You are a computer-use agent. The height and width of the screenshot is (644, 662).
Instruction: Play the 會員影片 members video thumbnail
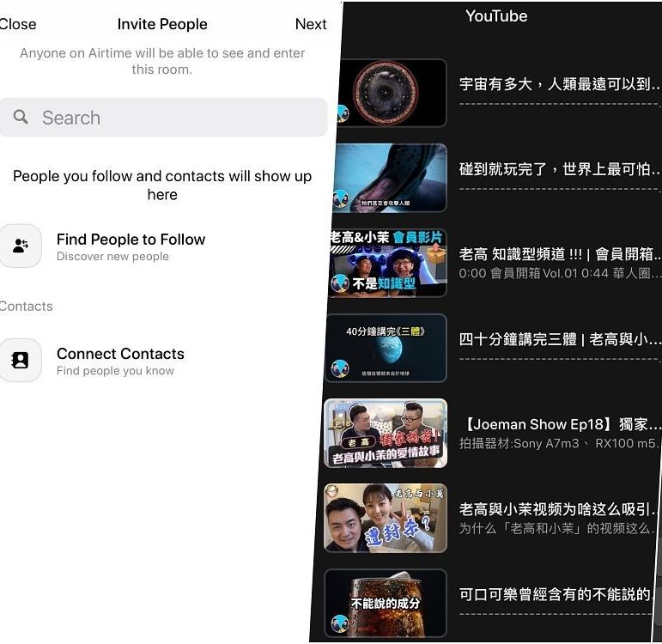tap(389, 263)
